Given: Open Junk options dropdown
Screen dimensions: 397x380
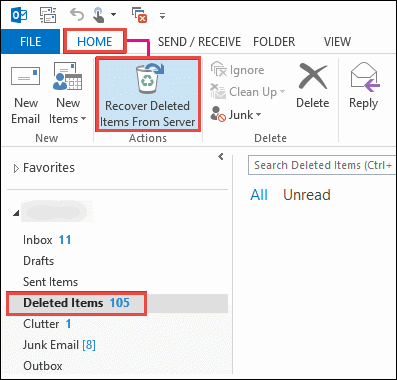Looking at the screenshot, I should pos(236,115).
